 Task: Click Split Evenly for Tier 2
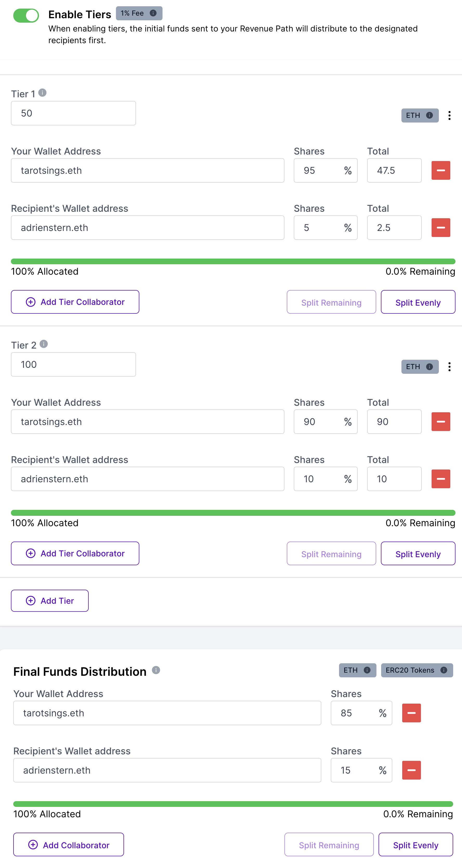pos(418,554)
